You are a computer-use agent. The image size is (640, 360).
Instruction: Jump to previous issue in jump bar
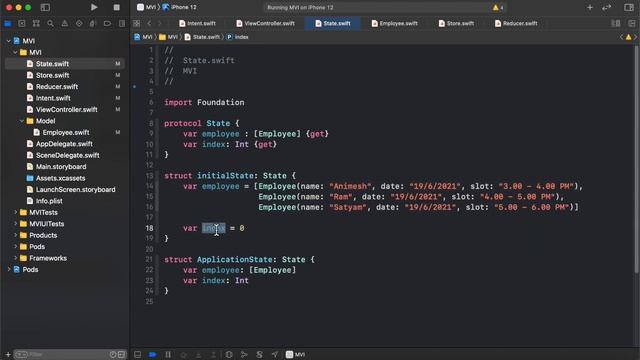click(621, 37)
